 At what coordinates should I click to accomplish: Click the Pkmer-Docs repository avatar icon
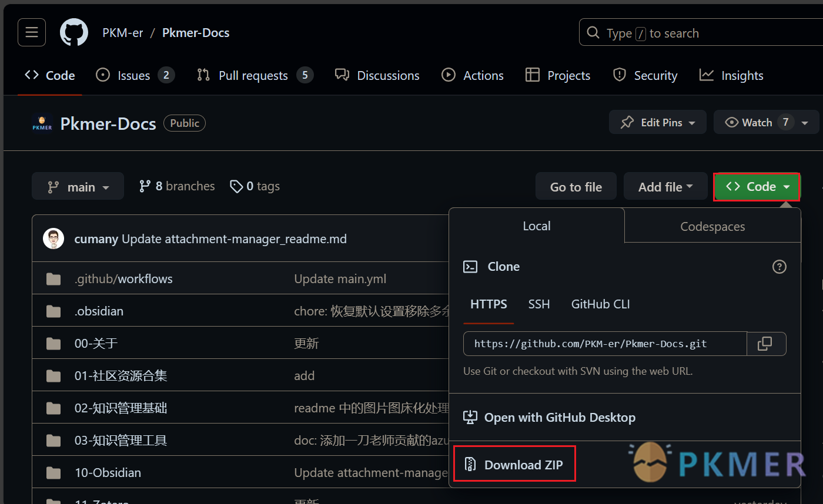tap(42, 123)
